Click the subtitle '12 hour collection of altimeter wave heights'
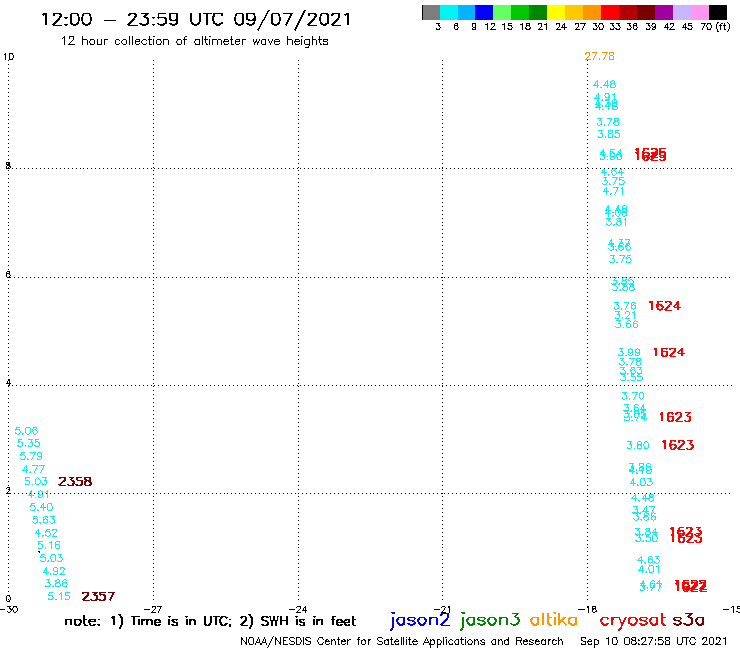 [194, 41]
